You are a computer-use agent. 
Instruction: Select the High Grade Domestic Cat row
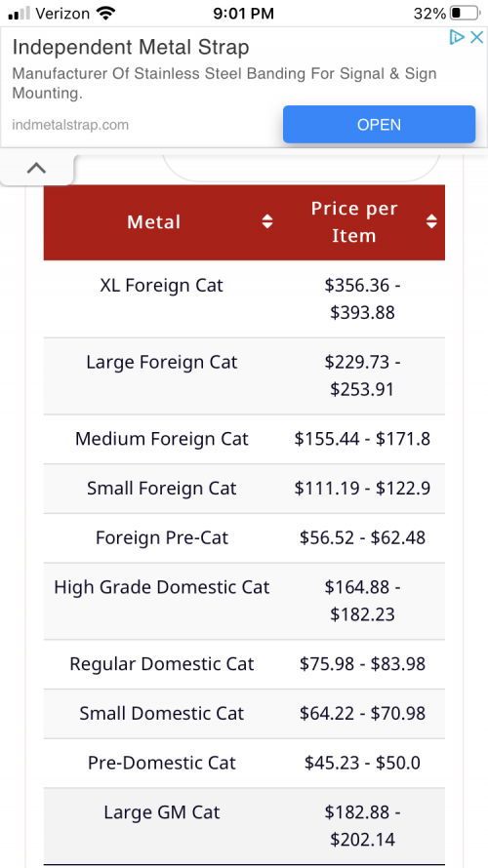244,601
